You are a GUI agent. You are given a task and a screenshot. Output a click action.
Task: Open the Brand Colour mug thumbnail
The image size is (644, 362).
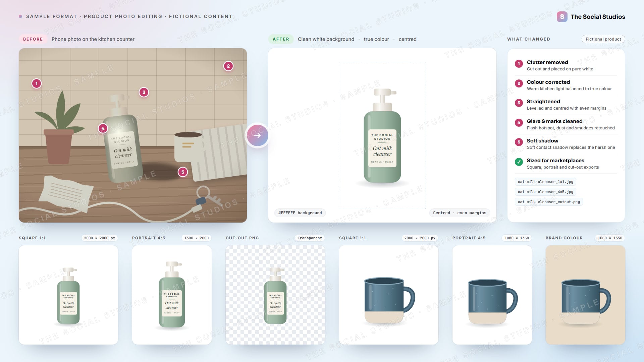(585, 295)
